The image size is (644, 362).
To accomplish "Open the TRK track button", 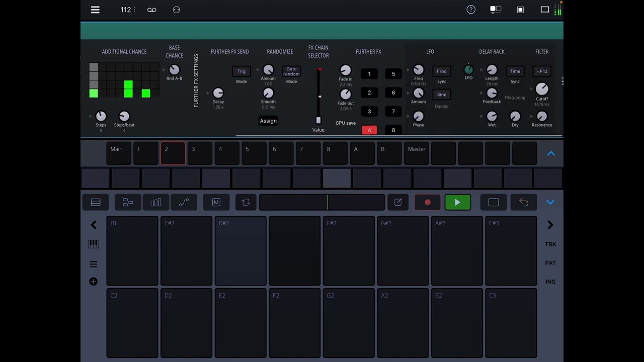I will pyautogui.click(x=550, y=244).
